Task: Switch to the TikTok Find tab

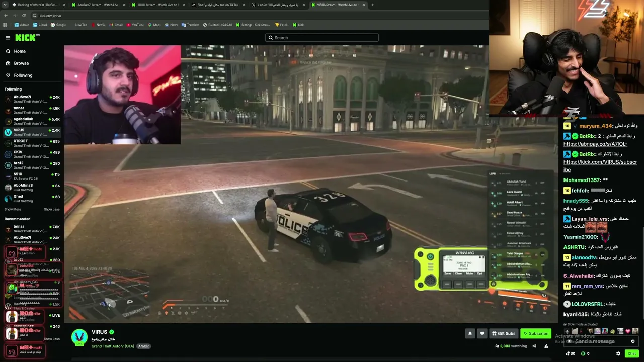Action: [x=218, y=5]
